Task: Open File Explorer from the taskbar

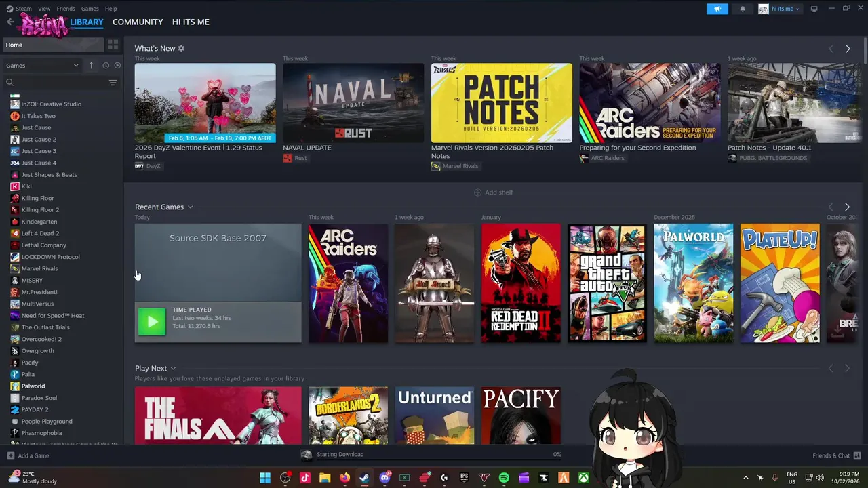Action: tap(325, 478)
